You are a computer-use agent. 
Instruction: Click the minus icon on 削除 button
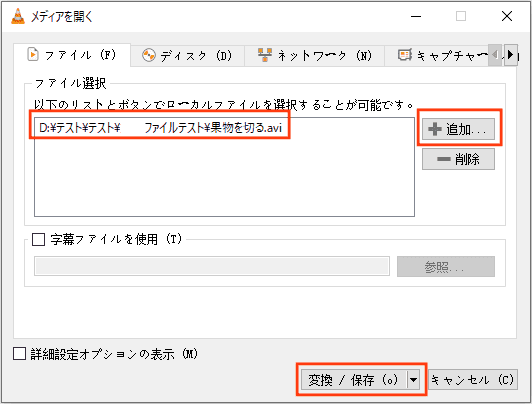point(443,159)
